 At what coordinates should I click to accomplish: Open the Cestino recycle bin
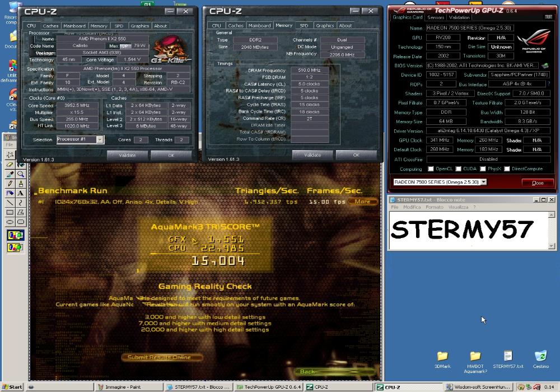point(541,359)
